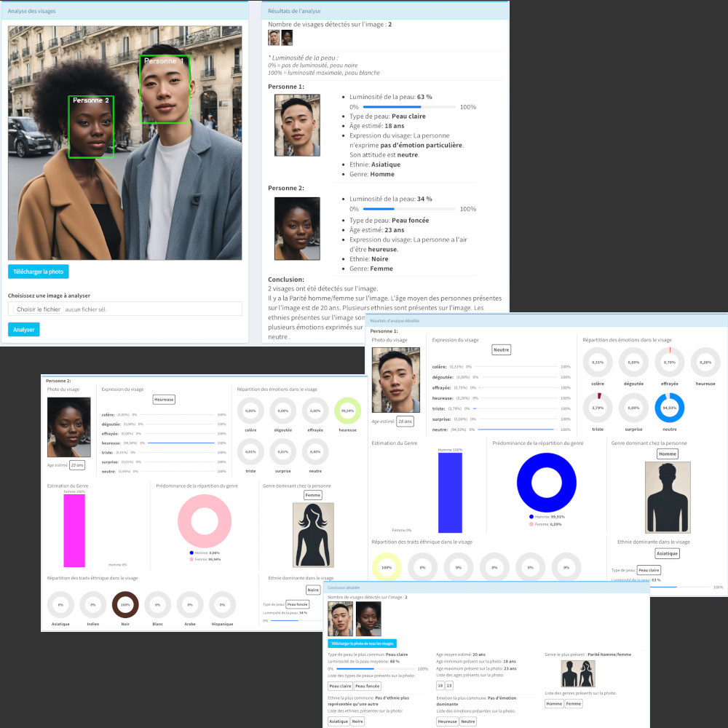
Task: Select the blue neutre emotion donut
Action: click(x=670, y=408)
